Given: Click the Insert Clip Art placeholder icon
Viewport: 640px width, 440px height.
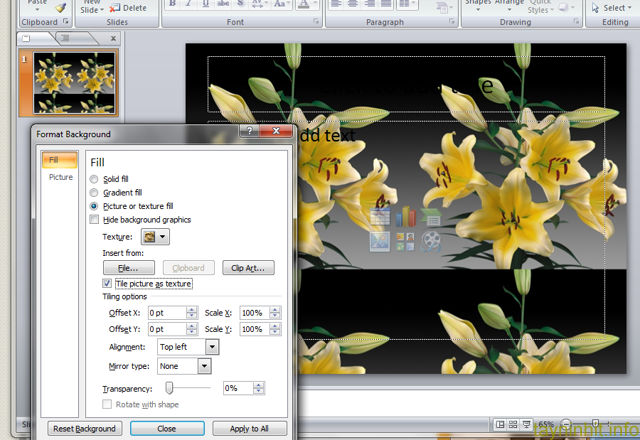Looking at the screenshot, I should (x=405, y=241).
